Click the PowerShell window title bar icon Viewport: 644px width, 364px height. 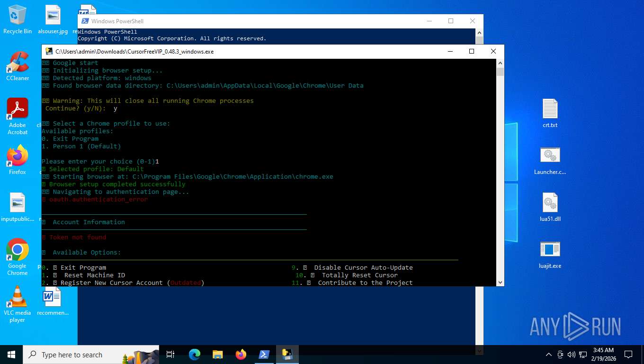click(x=85, y=21)
